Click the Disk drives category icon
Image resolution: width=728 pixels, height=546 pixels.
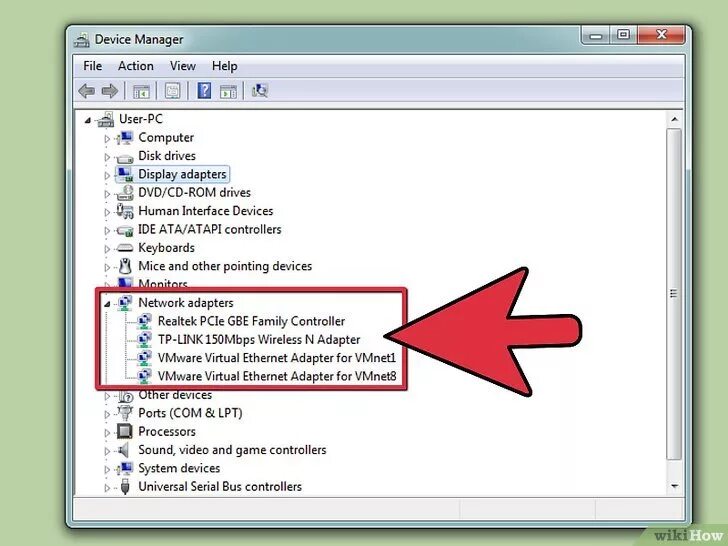click(x=125, y=157)
